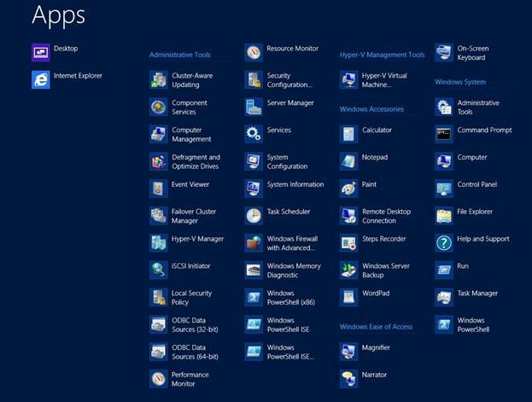Open the Run icon
The width and height of the screenshot is (532, 402).
coord(444,270)
